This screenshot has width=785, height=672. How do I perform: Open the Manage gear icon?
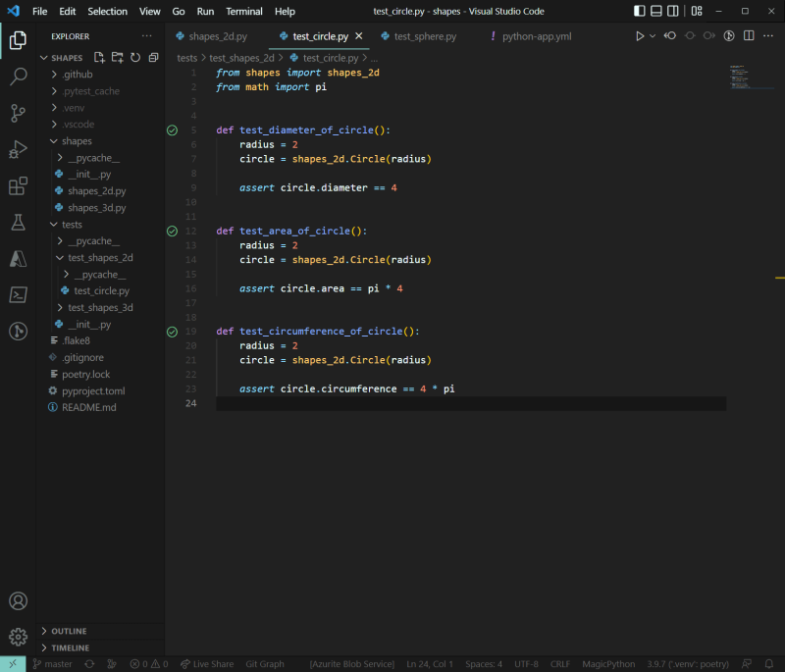[x=18, y=637]
